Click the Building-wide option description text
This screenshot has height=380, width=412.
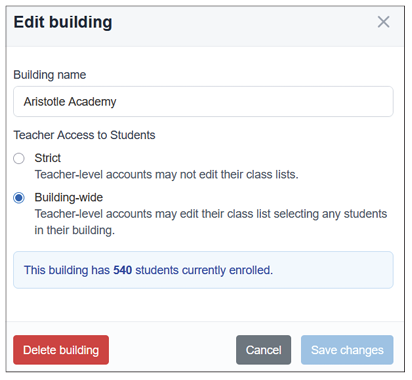tap(211, 222)
